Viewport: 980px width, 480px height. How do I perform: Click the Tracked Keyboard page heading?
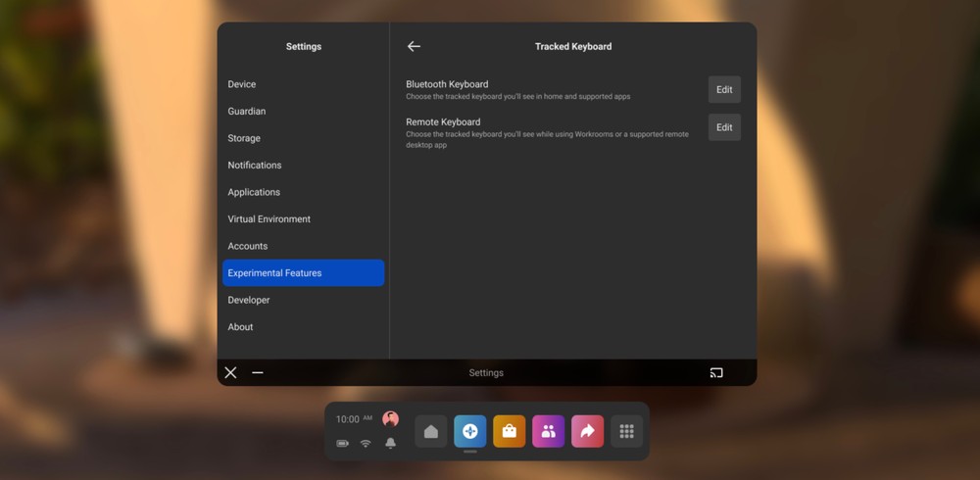(x=573, y=46)
